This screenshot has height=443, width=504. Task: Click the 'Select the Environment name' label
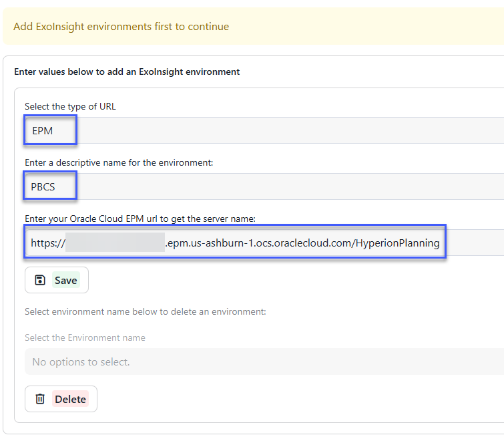pos(85,337)
